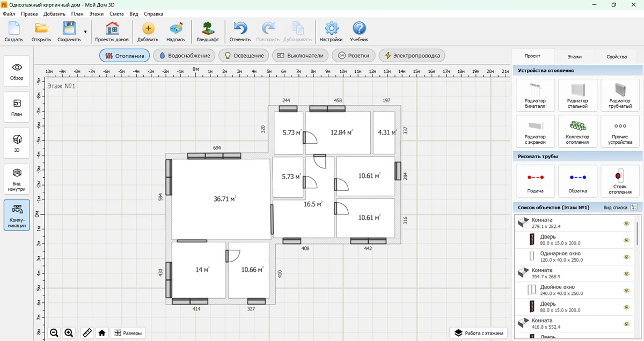Select the Обратка blue pipe tool
644x341 pixels.
[x=577, y=181]
